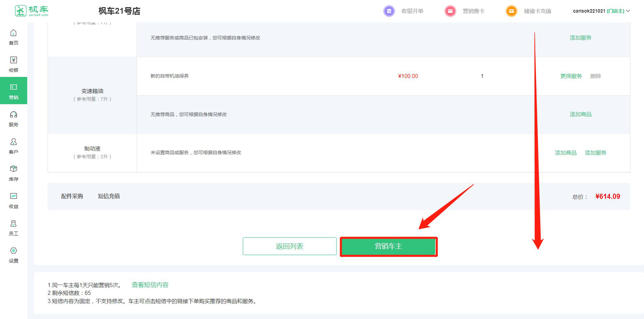This screenshot has width=644, height=319.
Task: Click the 枫车21号店 store name
Action: (119, 11)
